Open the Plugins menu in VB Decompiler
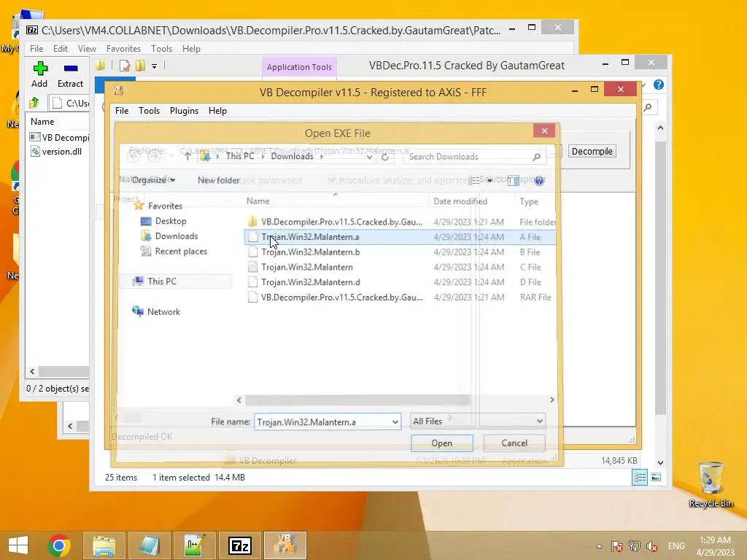This screenshot has height=560, width=747. (x=184, y=111)
